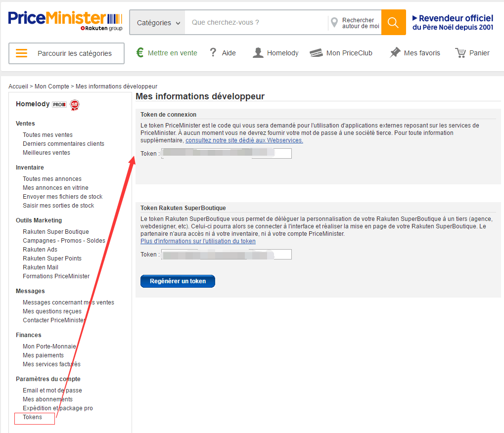View the Panier
This screenshot has width=504, height=433.
479,53
